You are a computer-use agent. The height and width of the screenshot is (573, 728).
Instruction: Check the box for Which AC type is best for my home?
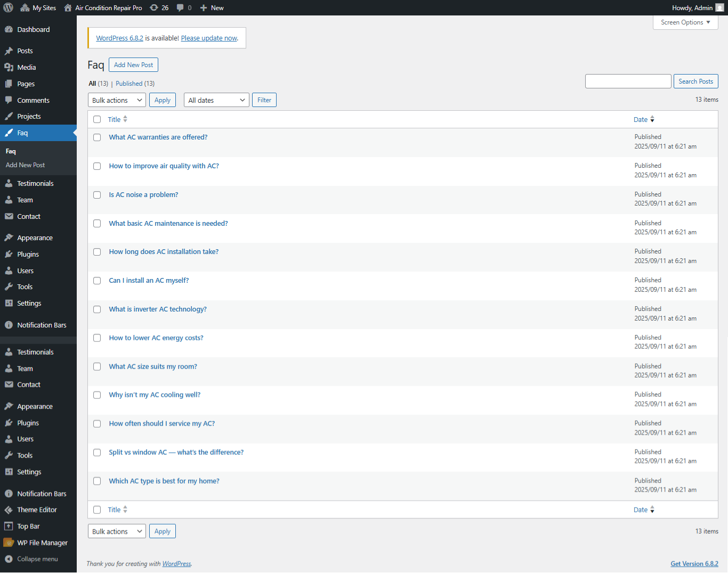point(97,481)
